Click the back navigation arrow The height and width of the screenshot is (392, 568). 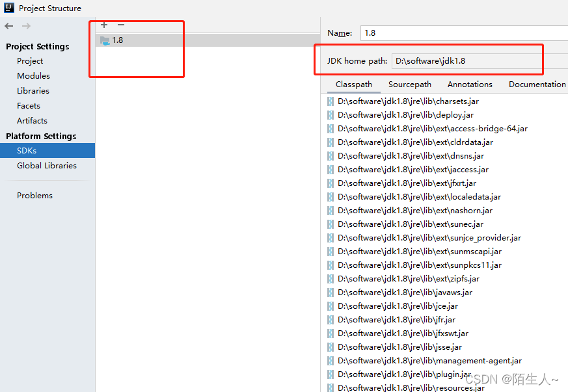coord(9,26)
